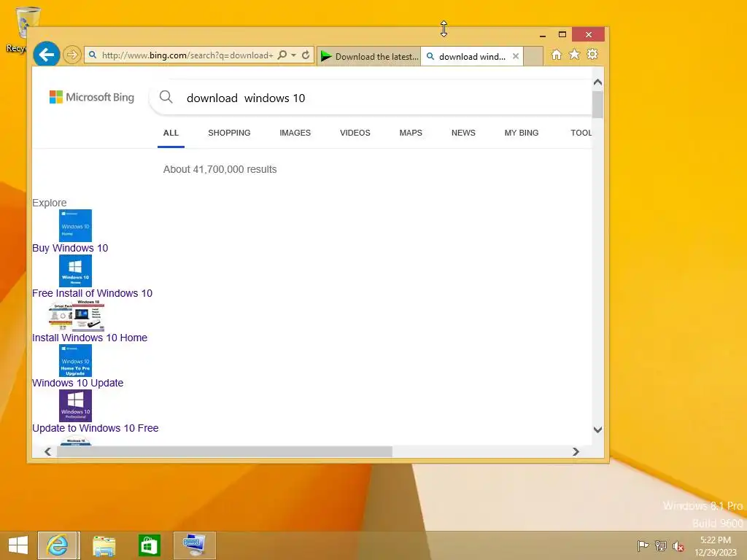Viewport: 747px width, 560px height.
Task: Select the ALL results tab
Action: (x=171, y=133)
